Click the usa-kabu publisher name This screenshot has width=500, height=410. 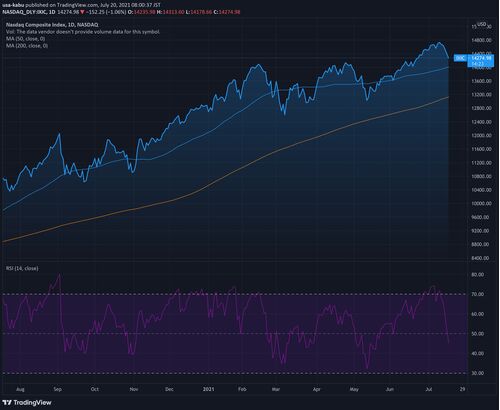(13, 5)
